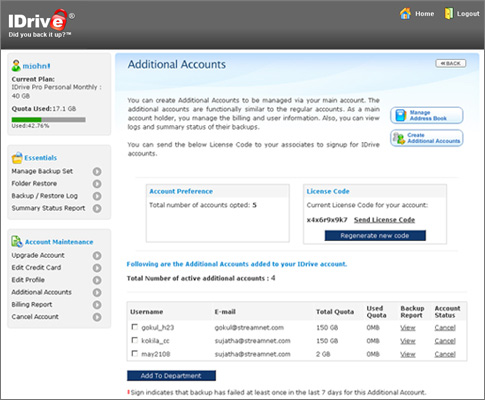Click the Home house icon
The image size is (485, 400).
click(405, 13)
